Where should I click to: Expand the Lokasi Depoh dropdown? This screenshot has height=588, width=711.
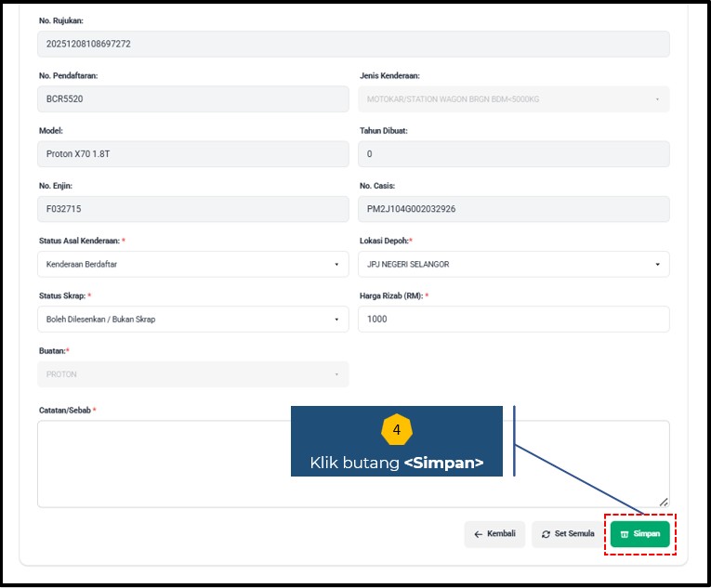click(513, 264)
